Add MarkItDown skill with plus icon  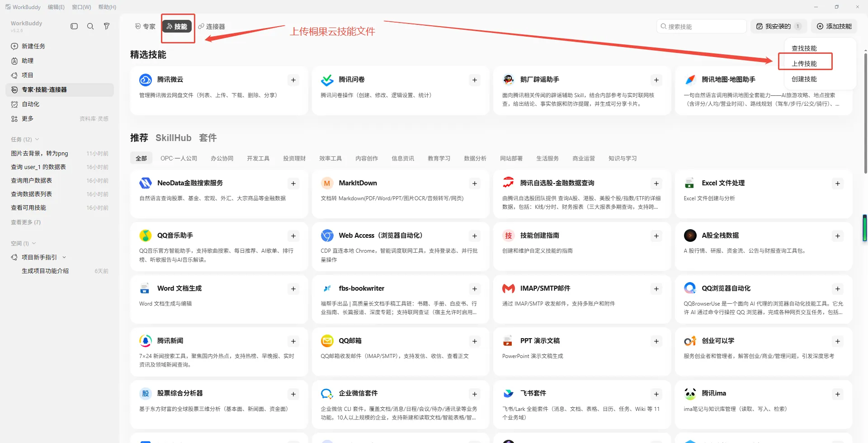click(x=475, y=184)
